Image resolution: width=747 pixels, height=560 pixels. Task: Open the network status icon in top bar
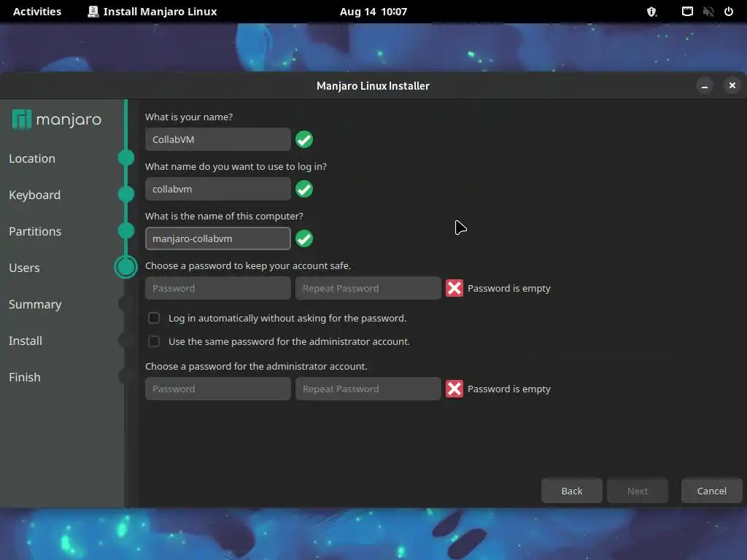[687, 12]
